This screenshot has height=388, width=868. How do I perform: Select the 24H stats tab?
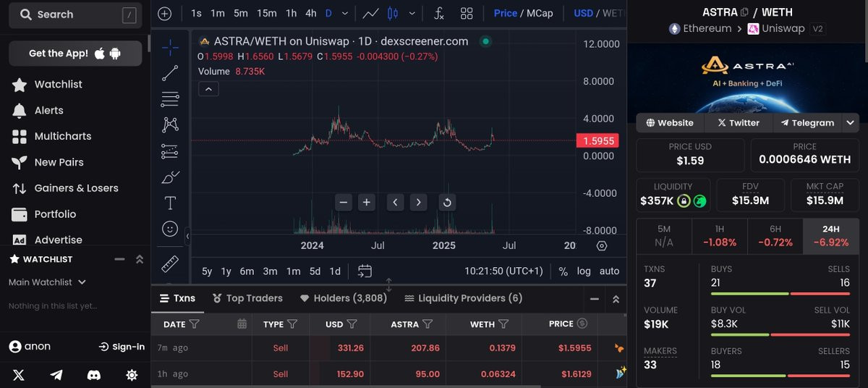pos(831,236)
